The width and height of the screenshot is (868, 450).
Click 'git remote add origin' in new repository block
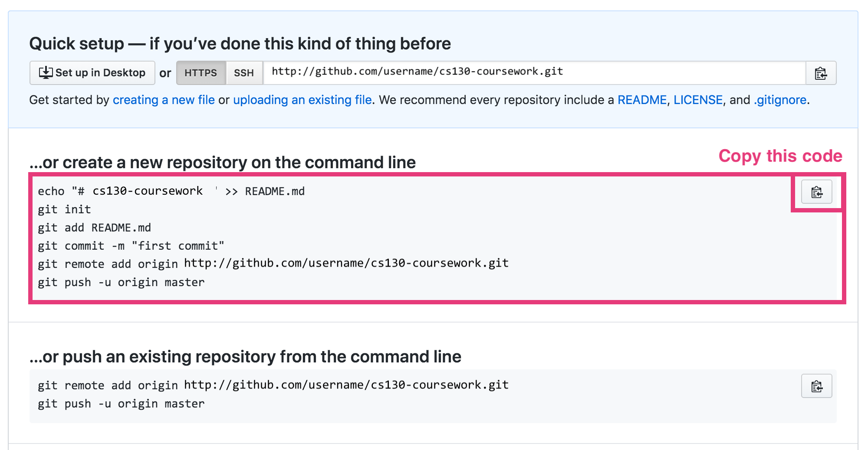click(x=273, y=264)
